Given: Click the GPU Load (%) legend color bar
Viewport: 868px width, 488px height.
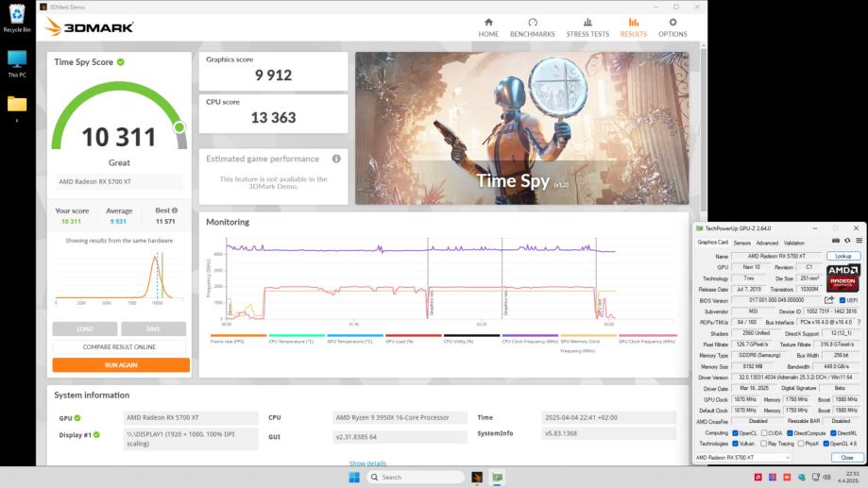Looking at the screenshot, I should [x=414, y=335].
